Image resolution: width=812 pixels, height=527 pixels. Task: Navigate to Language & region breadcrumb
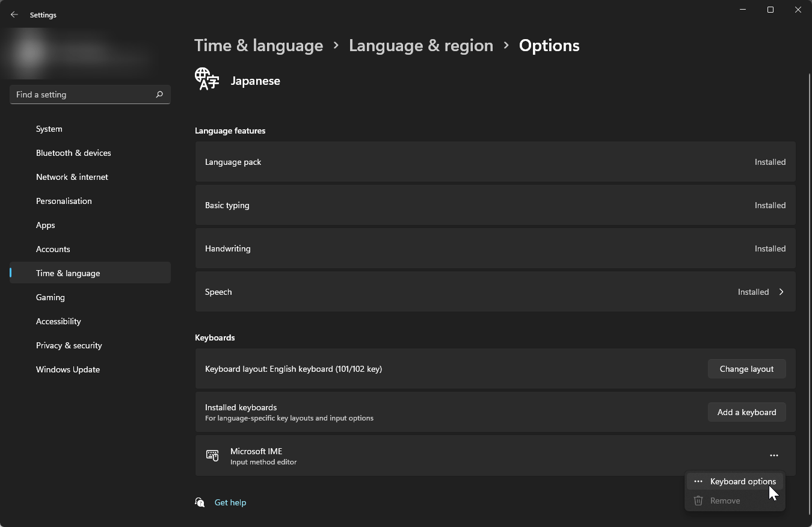tap(421, 46)
